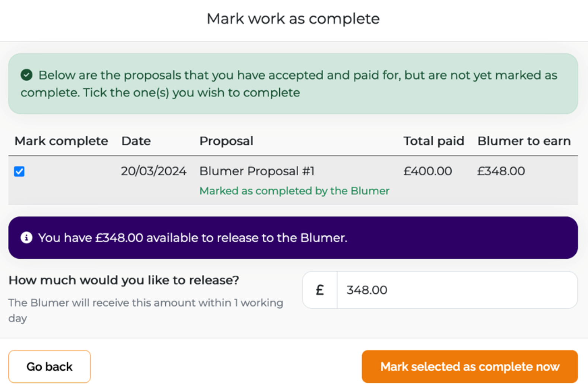Click the green checkmark icon in banner
Screen dimensions: 588x391
pos(26,75)
